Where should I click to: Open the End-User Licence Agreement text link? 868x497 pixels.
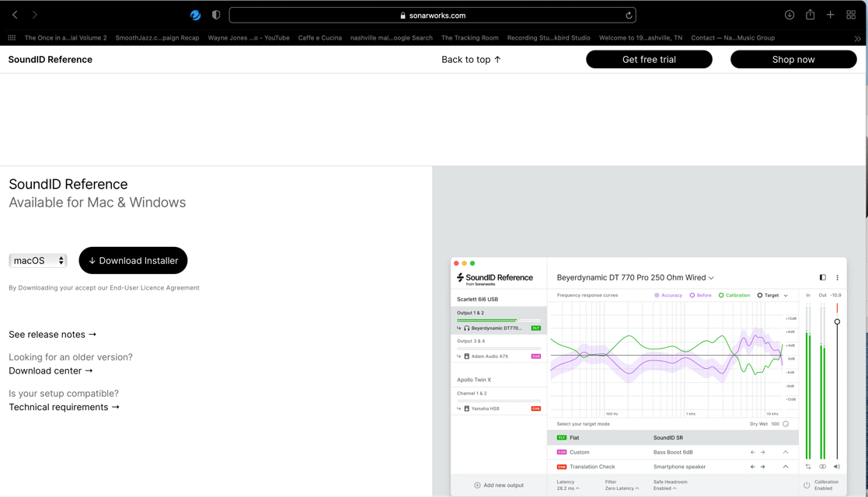pyautogui.click(x=155, y=288)
